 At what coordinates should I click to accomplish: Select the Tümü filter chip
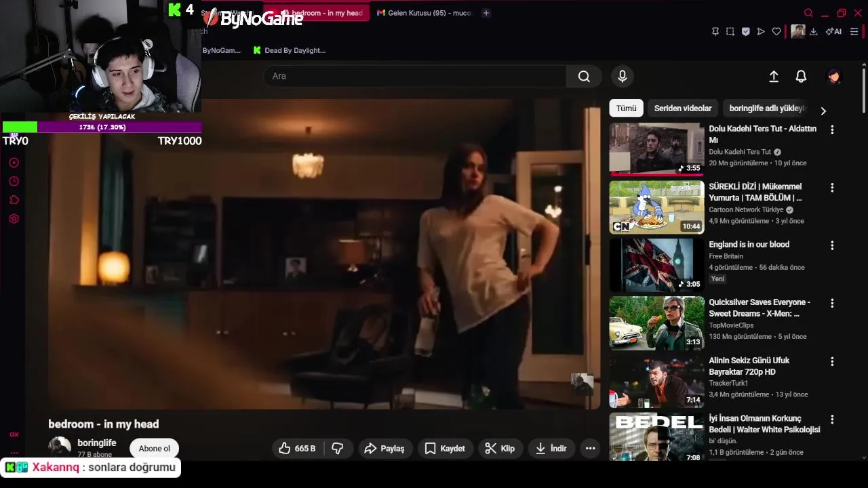pyautogui.click(x=627, y=108)
